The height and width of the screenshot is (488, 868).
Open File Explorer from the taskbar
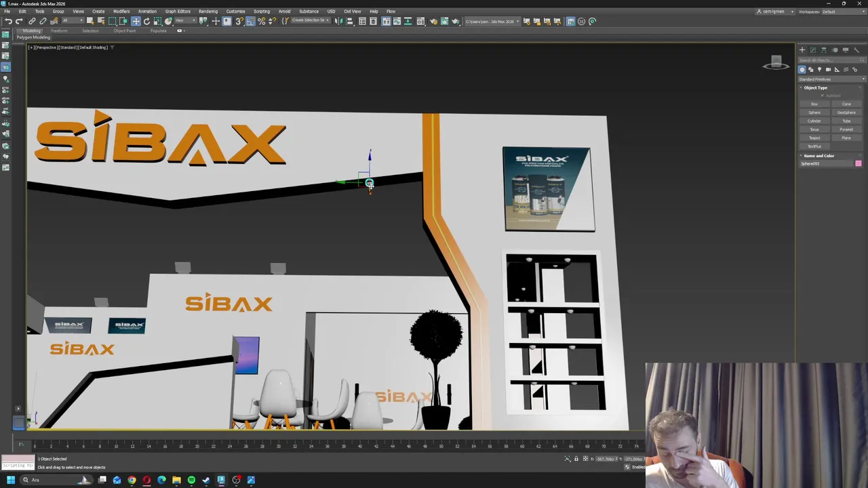(176, 480)
